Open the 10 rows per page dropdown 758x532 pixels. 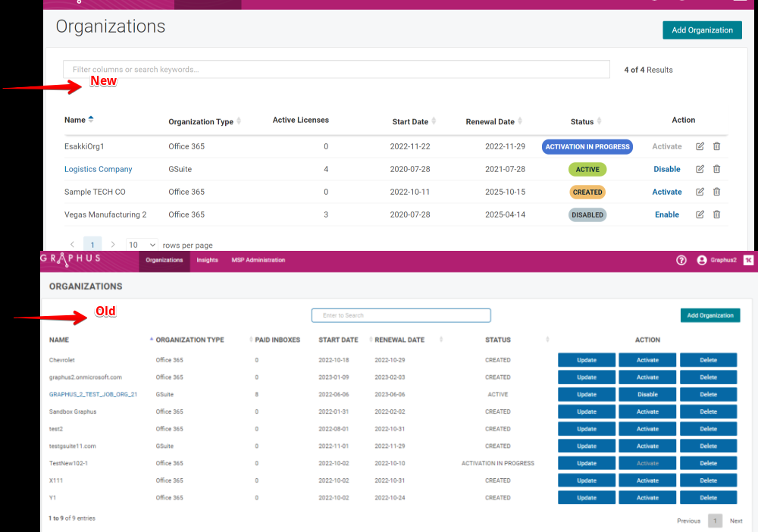142,245
